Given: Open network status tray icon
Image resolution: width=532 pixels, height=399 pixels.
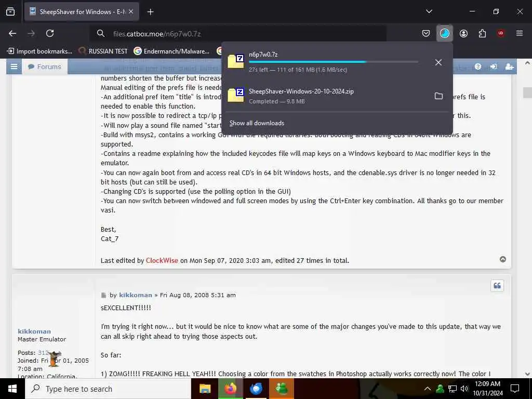Looking at the screenshot, I should click(x=453, y=389).
